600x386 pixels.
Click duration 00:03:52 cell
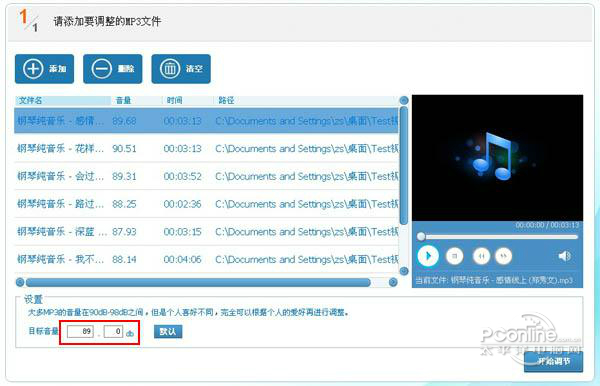pos(182,176)
